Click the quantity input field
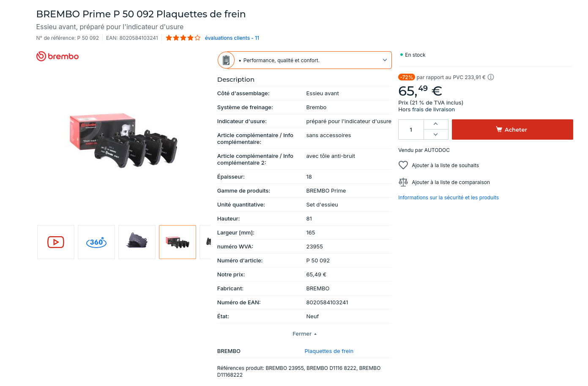588x386 pixels. 411,130
